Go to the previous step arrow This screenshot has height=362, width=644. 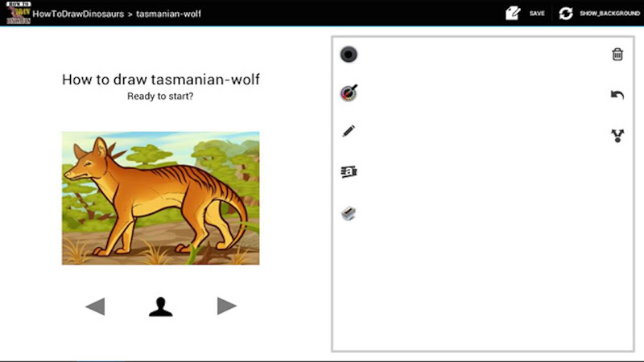pyautogui.click(x=95, y=306)
